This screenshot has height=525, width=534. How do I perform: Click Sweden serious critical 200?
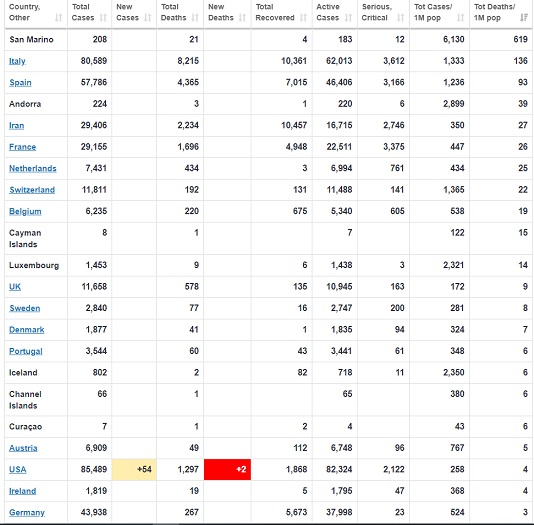pyautogui.click(x=397, y=308)
